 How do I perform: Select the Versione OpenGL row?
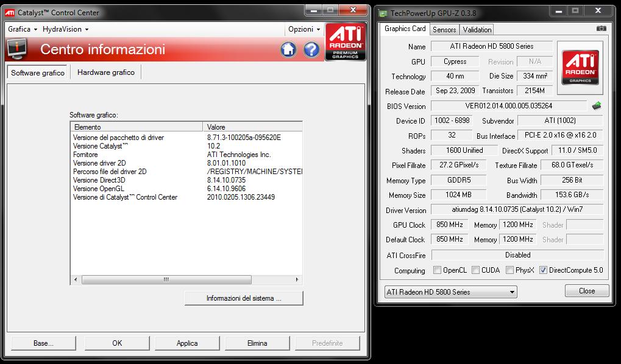click(x=186, y=189)
